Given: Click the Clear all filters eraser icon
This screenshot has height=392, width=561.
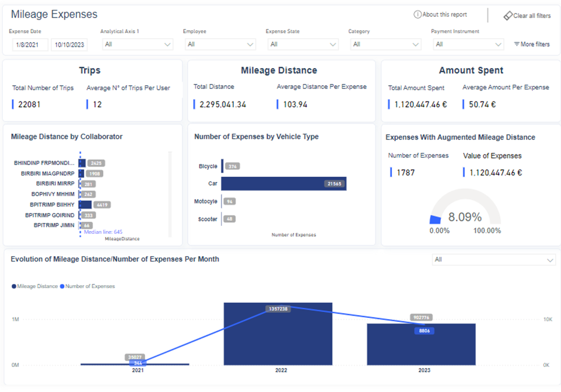Looking at the screenshot, I should (508, 16).
